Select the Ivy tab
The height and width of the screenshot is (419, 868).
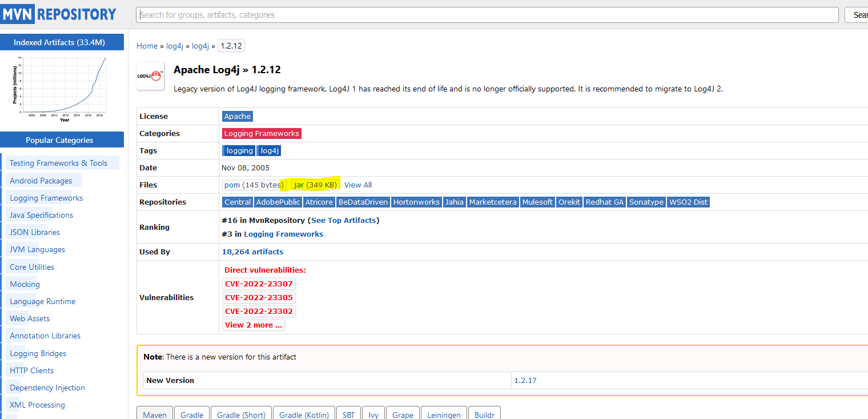pos(373,414)
